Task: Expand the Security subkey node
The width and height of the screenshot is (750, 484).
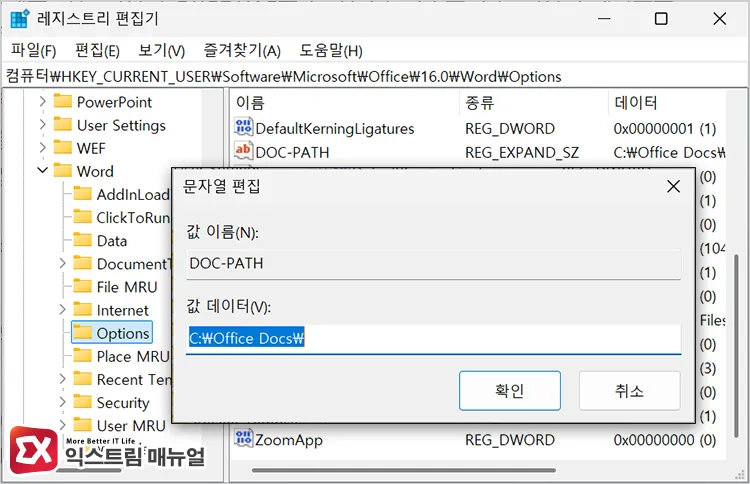Action: coord(62,402)
